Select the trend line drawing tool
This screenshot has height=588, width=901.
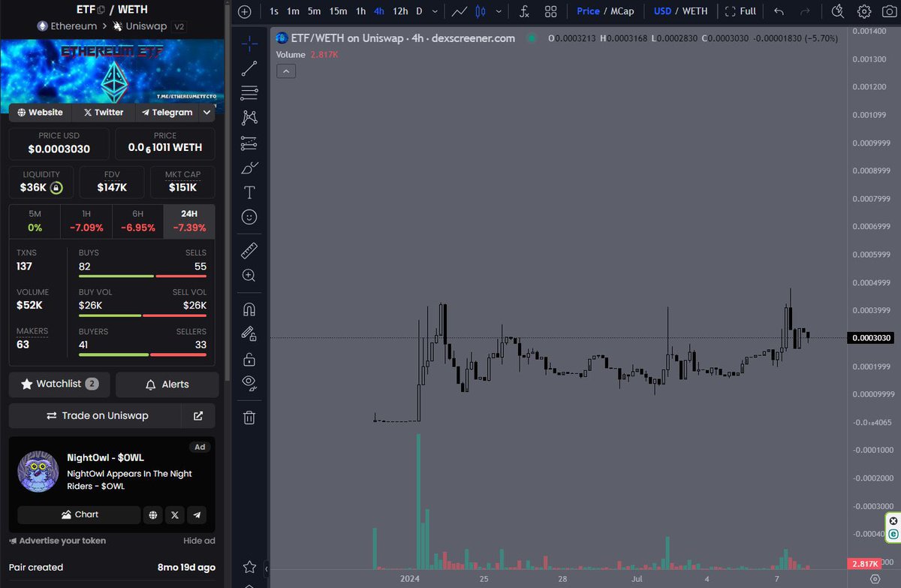tap(249, 68)
